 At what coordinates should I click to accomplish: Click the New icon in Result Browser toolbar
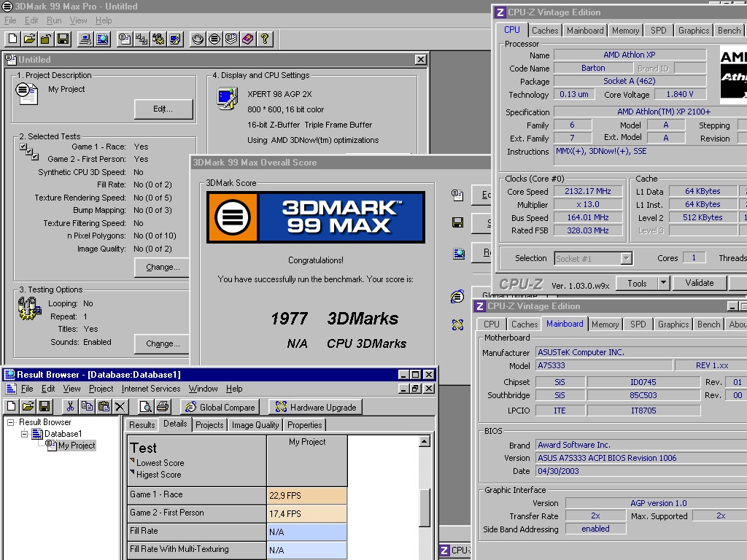pyautogui.click(x=12, y=407)
